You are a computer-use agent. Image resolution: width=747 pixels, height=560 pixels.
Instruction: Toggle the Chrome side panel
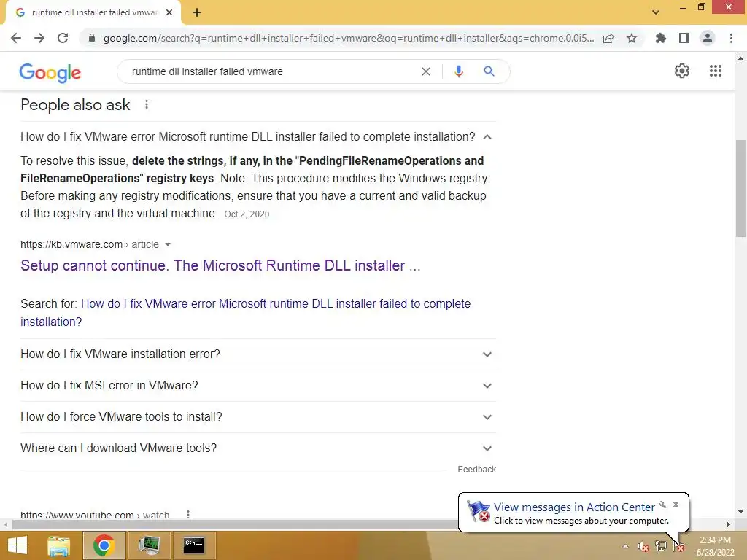coord(684,38)
